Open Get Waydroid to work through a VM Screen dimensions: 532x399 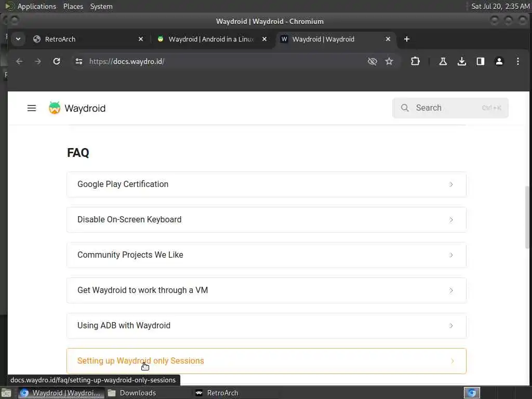(x=267, y=290)
